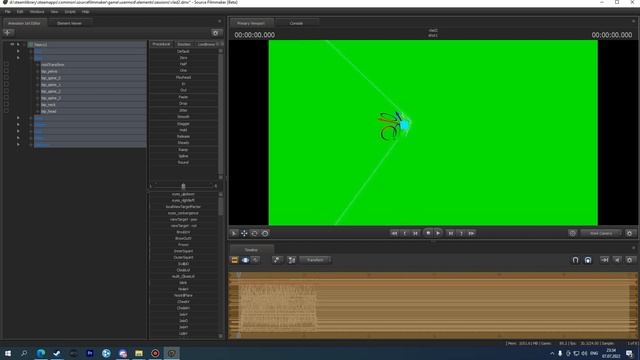
Task: Click the taskbar search icon
Action: 24,353
